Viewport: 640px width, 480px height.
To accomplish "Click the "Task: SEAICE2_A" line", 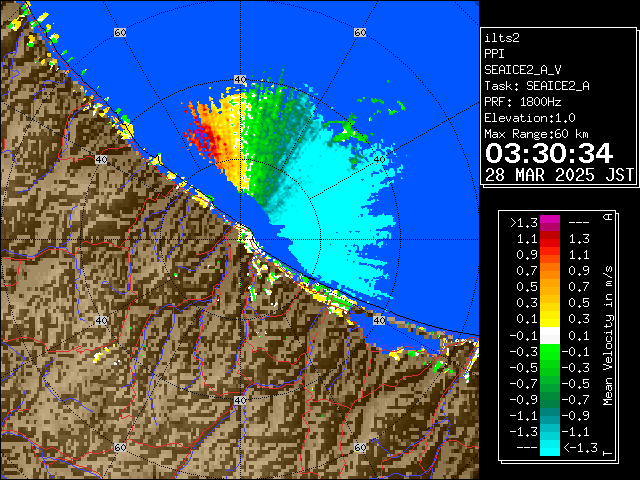I will coord(537,86).
